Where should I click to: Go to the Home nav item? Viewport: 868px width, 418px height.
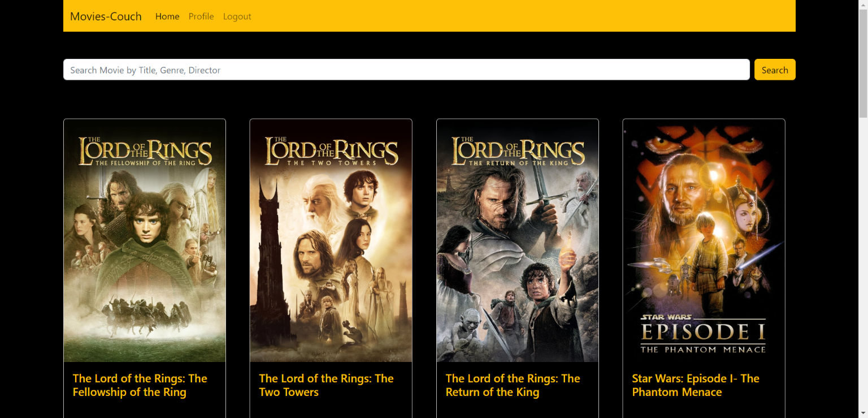167,16
